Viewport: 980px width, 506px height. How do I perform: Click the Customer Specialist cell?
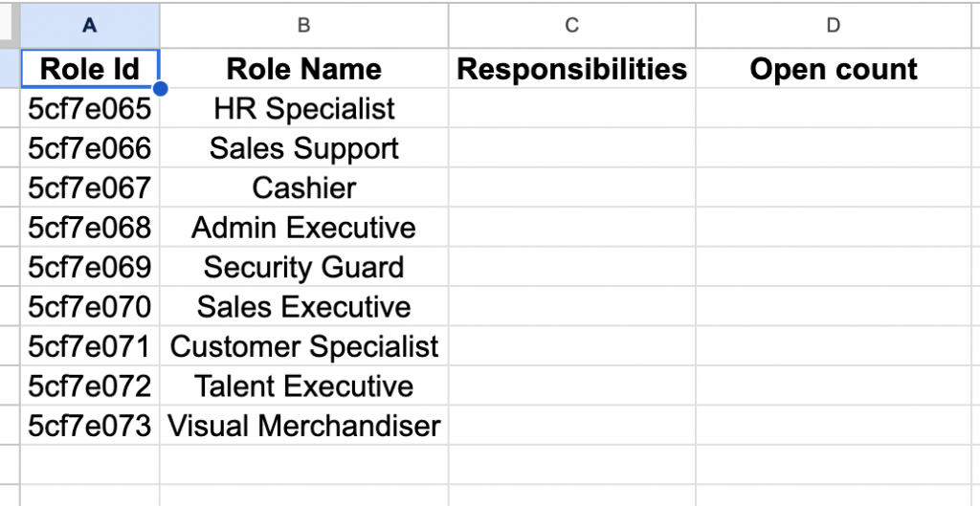(303, 346)
